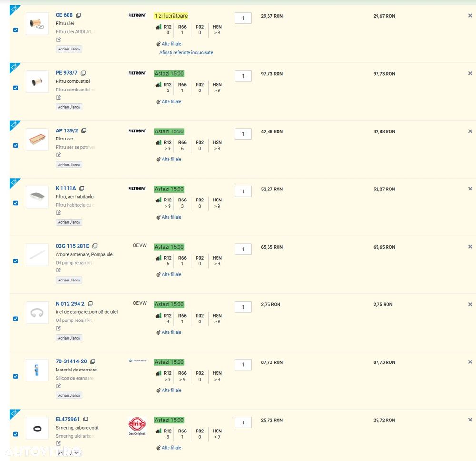Copy part number EL475961 icon
The height and width of the screenshot is (461, 476).
click(85, 419)
